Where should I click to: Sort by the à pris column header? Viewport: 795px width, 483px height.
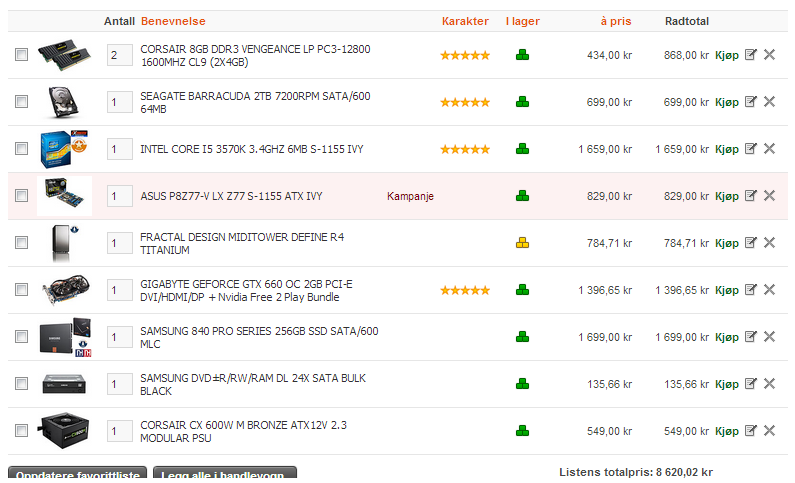pyautogui.click(x=616, y=21)
